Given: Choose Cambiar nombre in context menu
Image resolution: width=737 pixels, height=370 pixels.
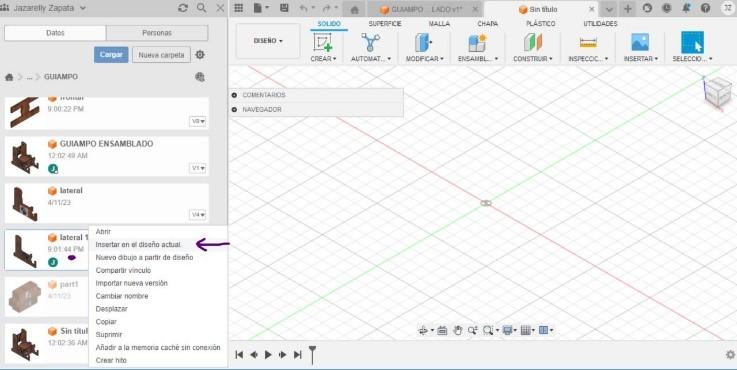Looking at the screenshot, I should (x=122, y=296).
